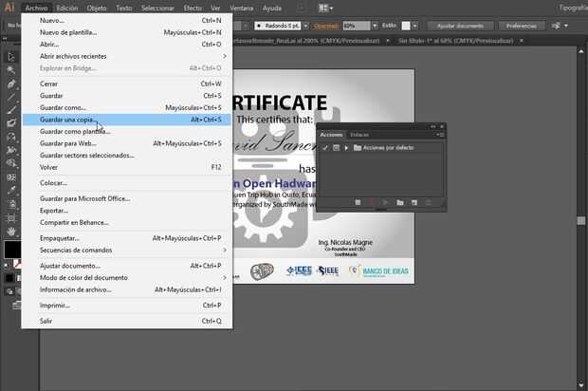Select the Hand tool
This screenshot has width=588, height=391.
coord(10,232)
